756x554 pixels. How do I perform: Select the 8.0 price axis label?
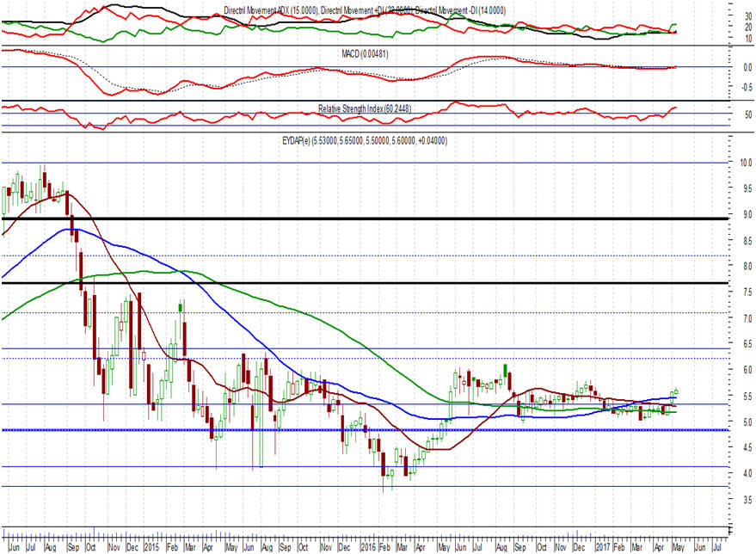pos(747,266)
